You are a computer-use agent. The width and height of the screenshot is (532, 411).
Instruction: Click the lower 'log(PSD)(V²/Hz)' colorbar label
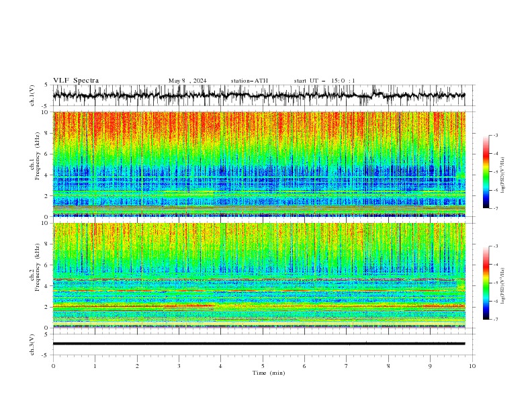pos(503,286)
